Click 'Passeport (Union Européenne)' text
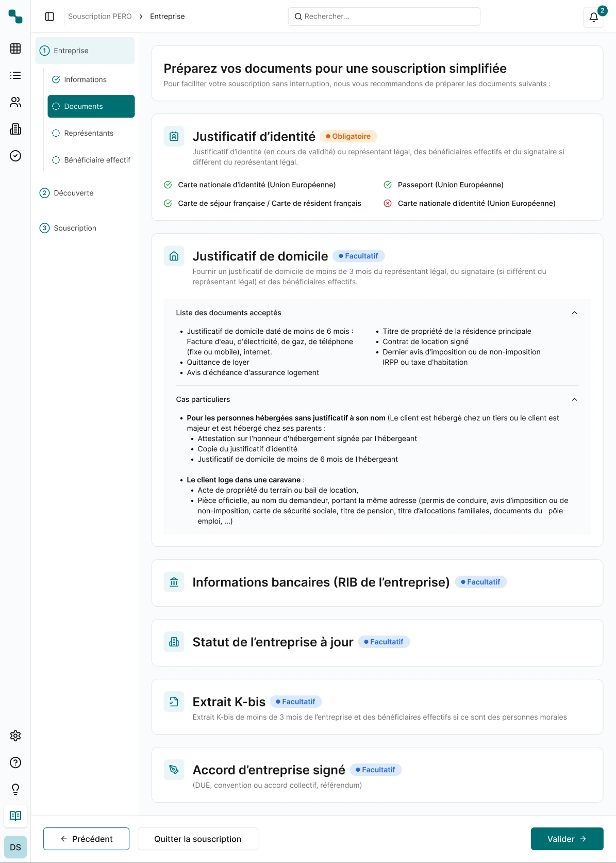Image resolution: width=616 pixels, height=863 pixels. 451,185
